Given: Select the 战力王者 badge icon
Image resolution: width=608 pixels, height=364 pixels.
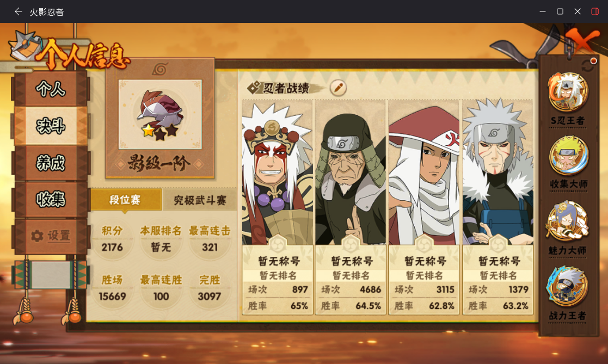Looking at the screenshot, I should click(567, 287).
